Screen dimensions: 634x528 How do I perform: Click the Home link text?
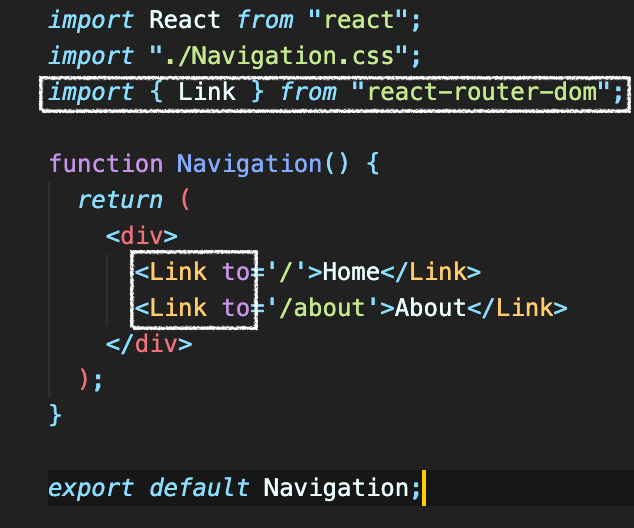coord(351,272)
